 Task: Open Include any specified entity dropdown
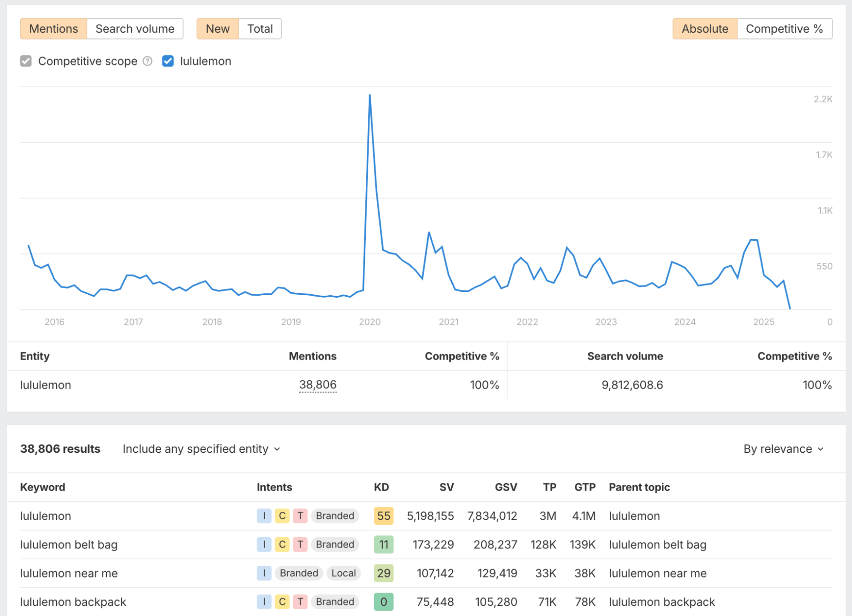201,449
